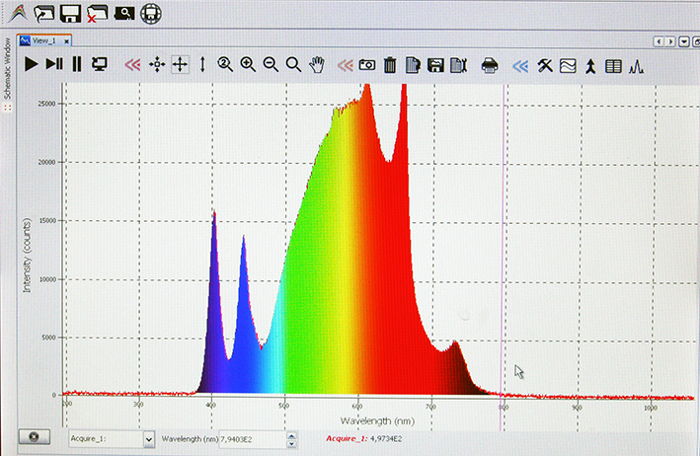Collapse toolbar section with red double chevron
This screenshot has height=456, width=700.
pos(132,64)
